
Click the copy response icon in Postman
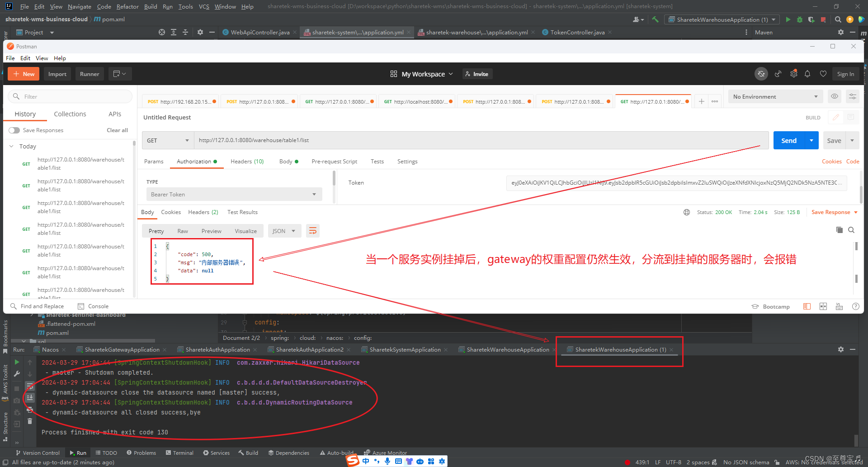[x=839, y=230]
